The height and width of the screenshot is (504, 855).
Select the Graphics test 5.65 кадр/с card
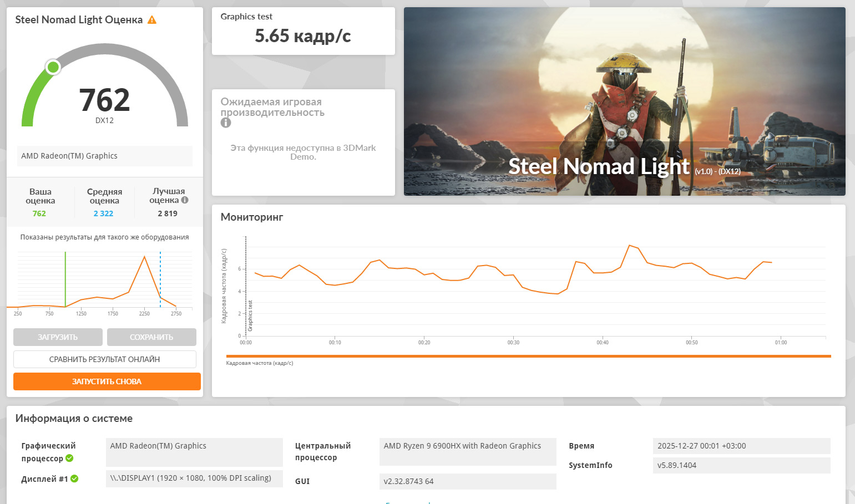coord(303,31)
